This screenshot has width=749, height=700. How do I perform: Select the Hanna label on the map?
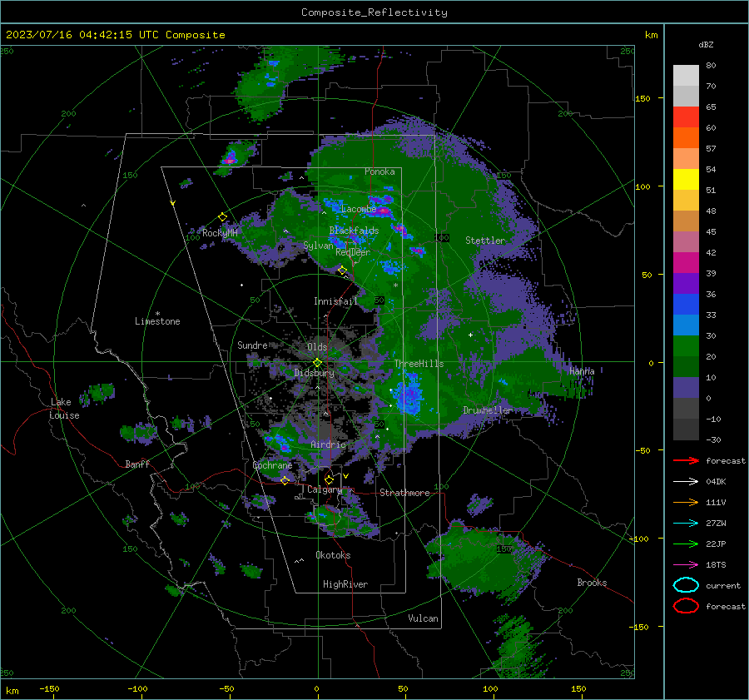click(582, 371)
